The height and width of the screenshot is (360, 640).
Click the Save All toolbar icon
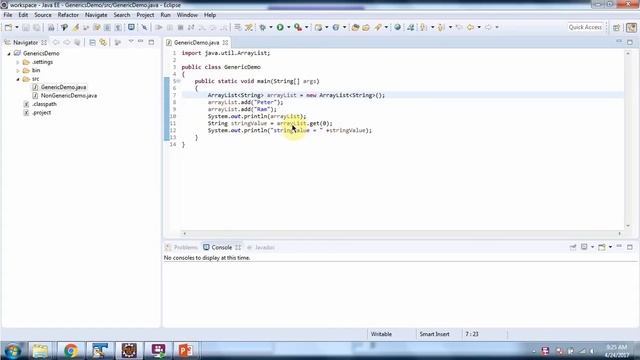click(37, 27)
